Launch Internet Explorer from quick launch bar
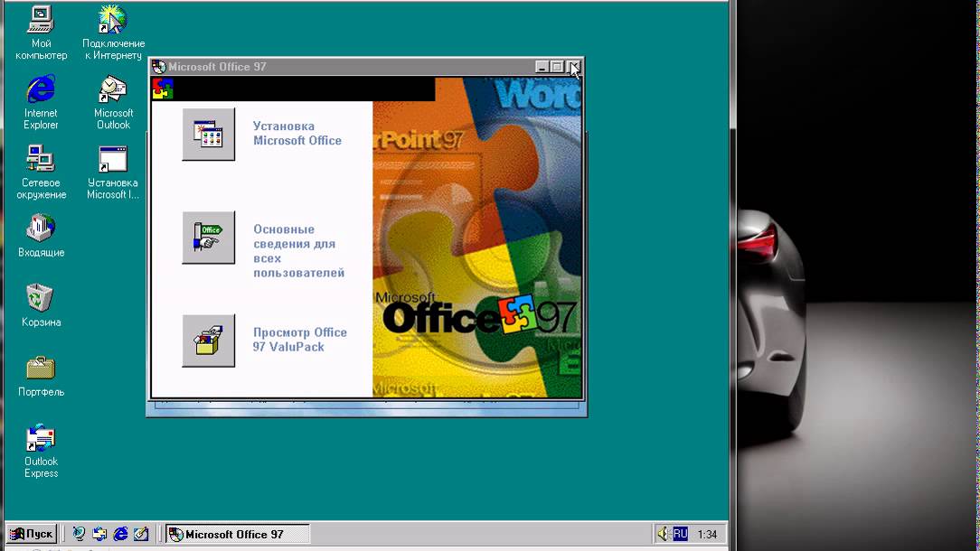The image size is (980, 551). pos(120,534)
